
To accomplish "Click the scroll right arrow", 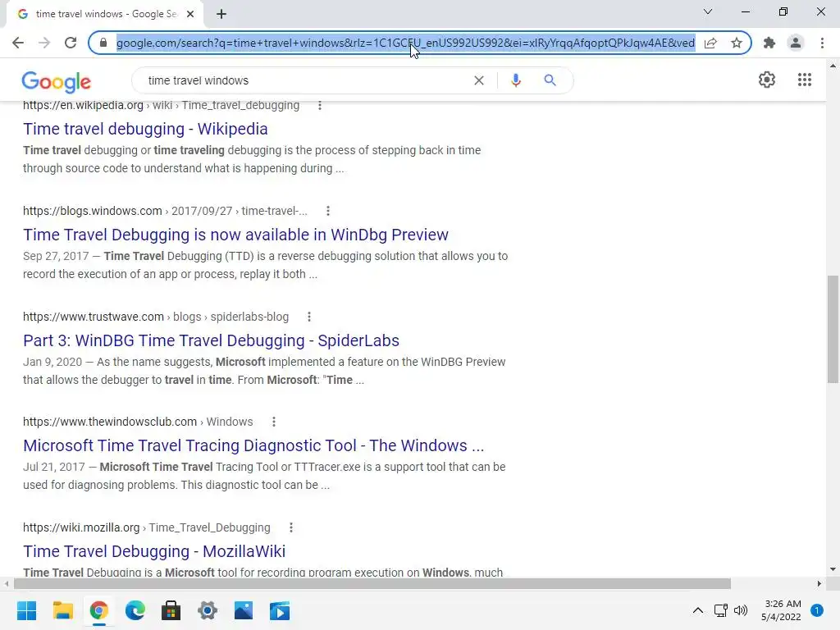I will tap(819, 583).
